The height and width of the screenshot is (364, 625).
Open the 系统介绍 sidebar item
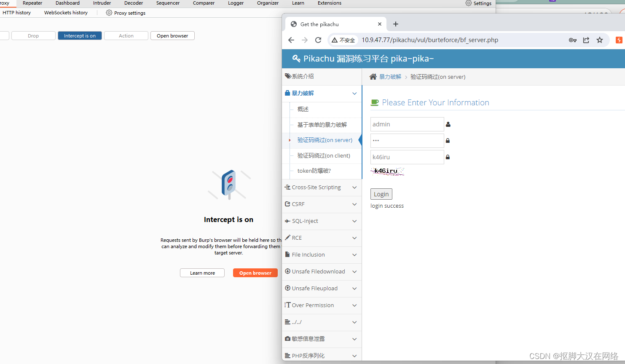322,76
